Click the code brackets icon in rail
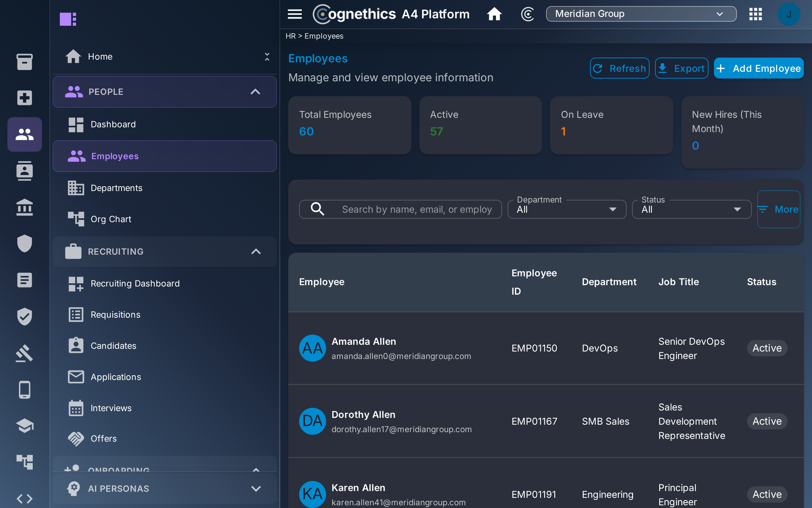Image resolution: width=812 pixels, height=508 pixels. tap(24, 499)
